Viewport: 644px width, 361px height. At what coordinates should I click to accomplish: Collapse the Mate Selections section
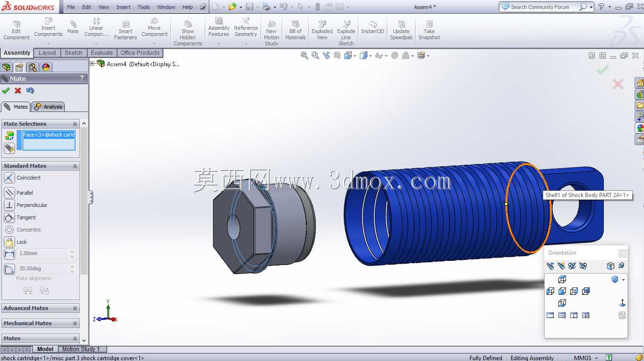click(x=75, y=124)
